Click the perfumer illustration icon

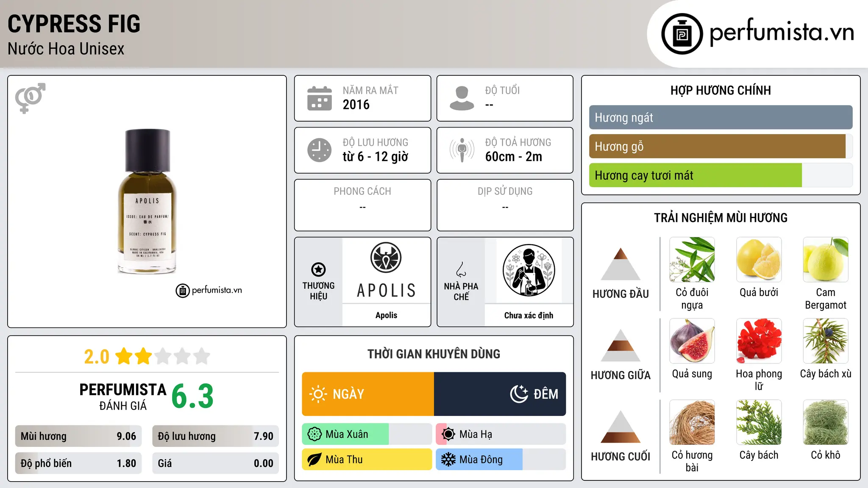529,270
